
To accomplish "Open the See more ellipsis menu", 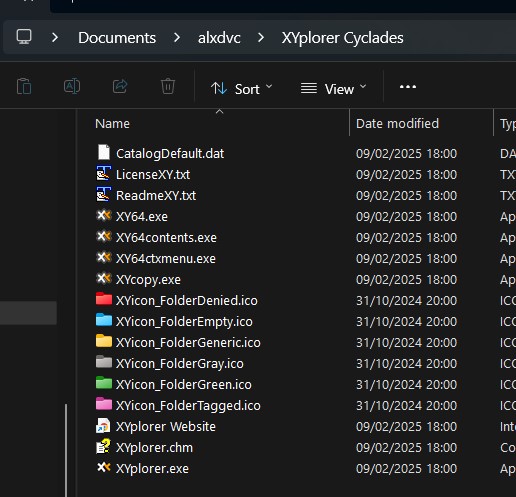I will pos(408,87).
